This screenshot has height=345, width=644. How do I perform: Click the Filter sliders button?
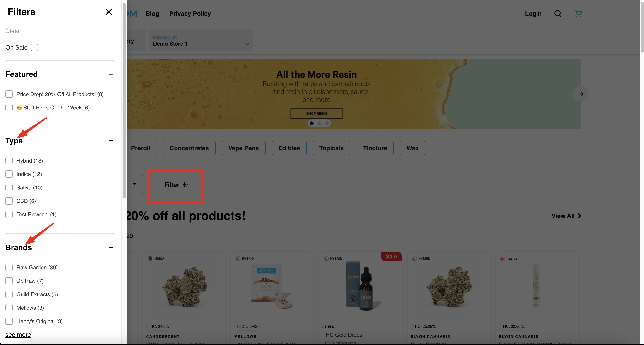pos(176,185)
